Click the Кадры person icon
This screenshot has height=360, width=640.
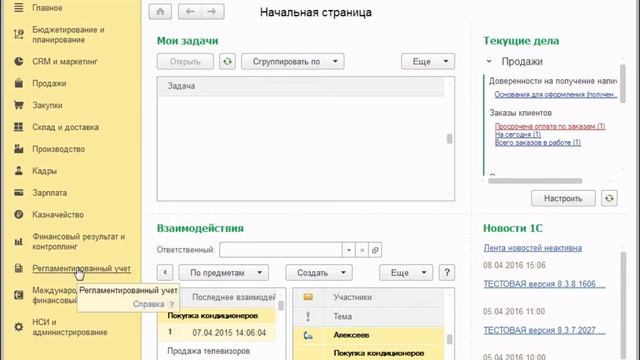(19, 171)
